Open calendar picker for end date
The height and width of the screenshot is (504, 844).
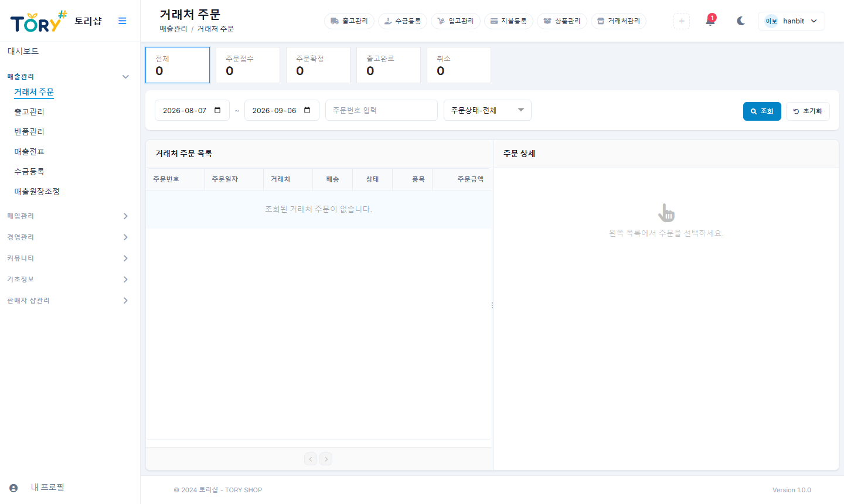[x=307, y=110]
